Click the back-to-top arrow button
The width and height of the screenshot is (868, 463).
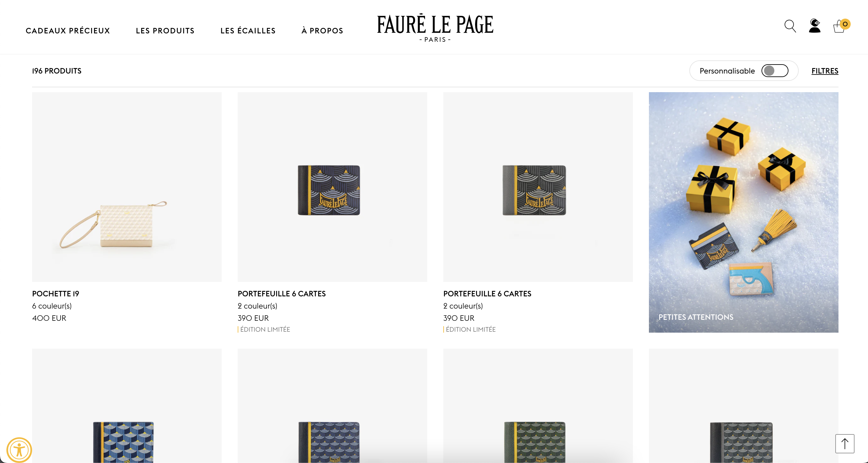844,443
